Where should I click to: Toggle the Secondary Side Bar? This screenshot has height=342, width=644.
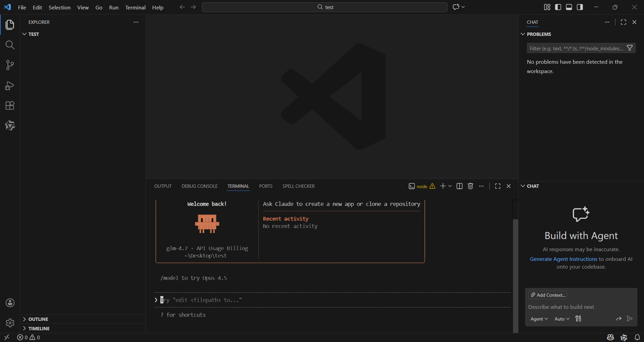pos(580,7)
